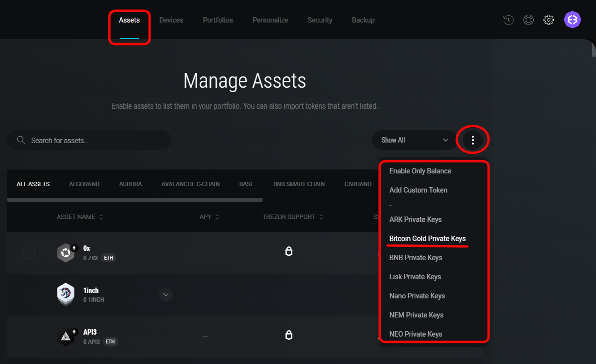Screen dimensions: 596x364
Task: Click the ETH badge on the API3 row
Action: (x=110, y=342)
